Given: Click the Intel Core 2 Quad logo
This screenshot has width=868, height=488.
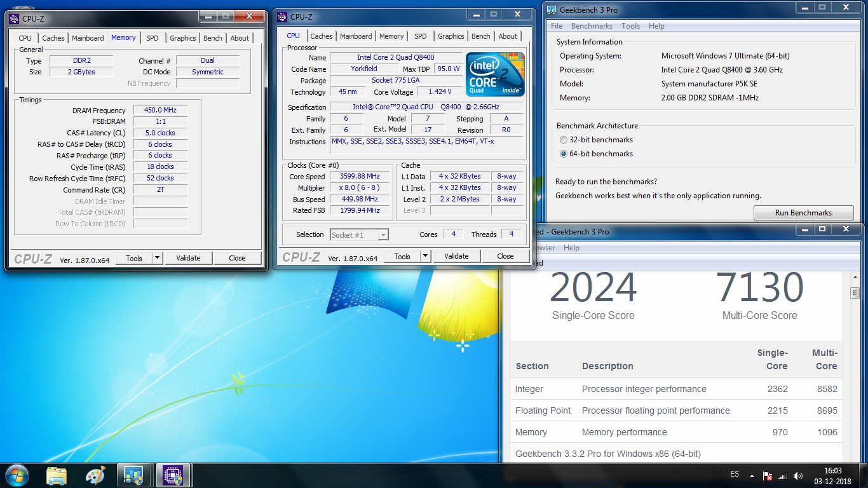Looking at the screenshot, I should click(495, 74).
